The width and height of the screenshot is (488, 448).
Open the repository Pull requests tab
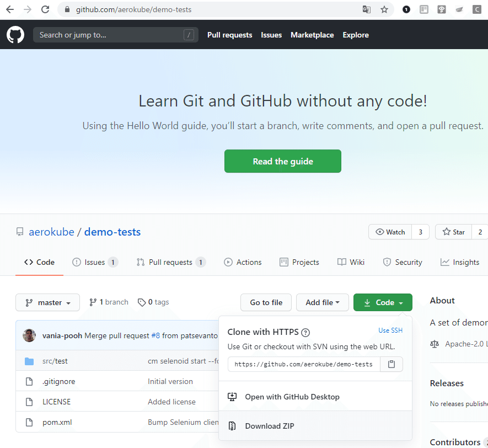coord(171,262)
